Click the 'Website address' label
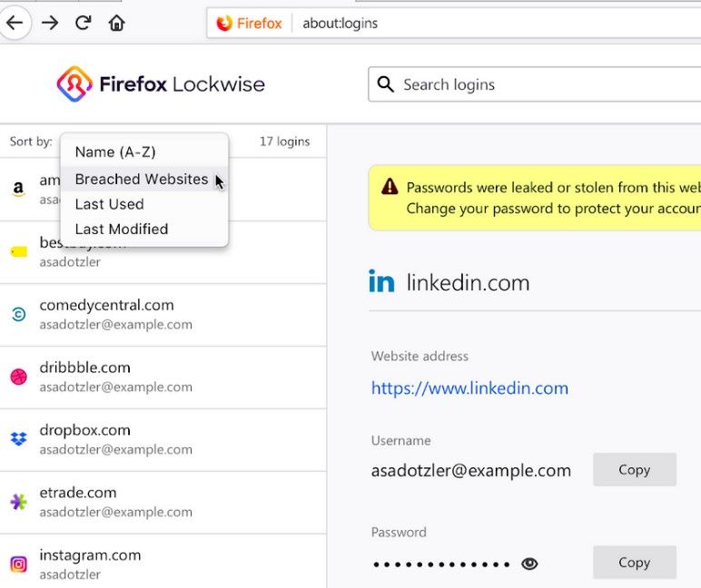Viewport: 701px width, 588px height. 420,356
